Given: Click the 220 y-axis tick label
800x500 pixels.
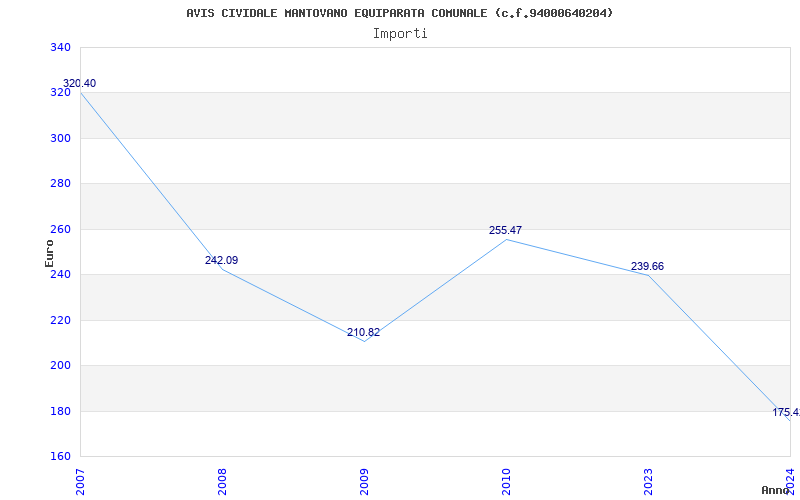Looking at the screenshot, I should tap(60, 320).
